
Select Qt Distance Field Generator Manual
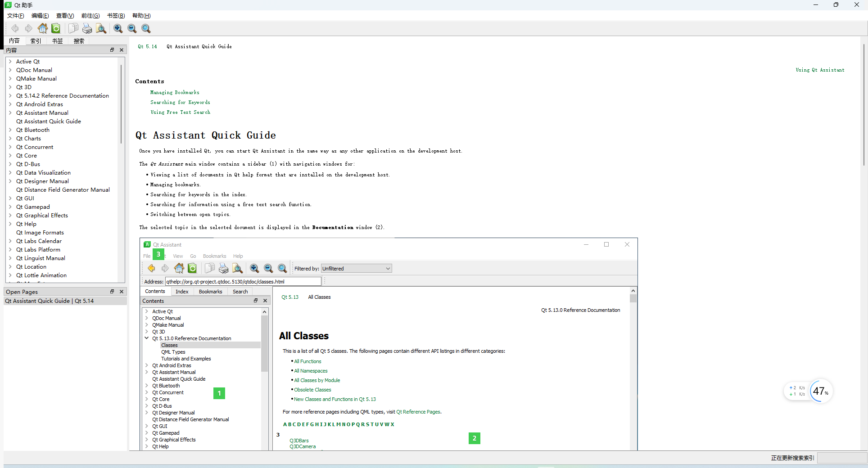63,190
